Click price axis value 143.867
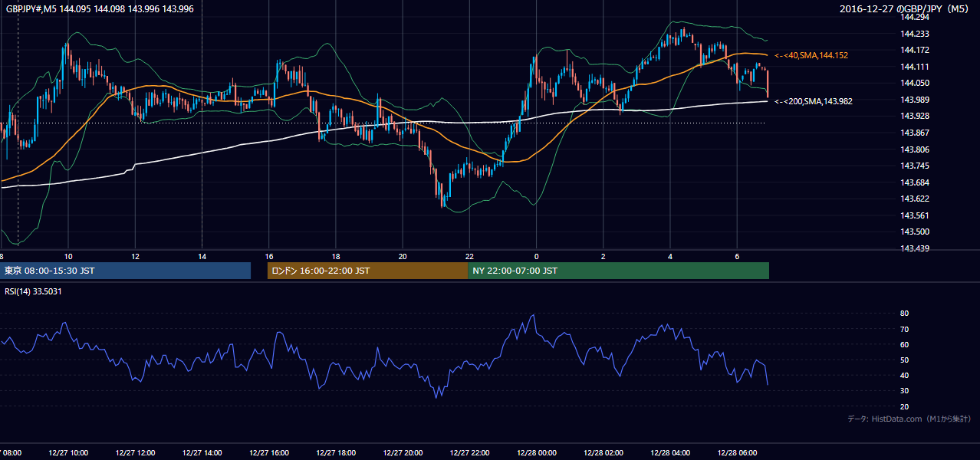Viewport: 980px width, 460px height. (x=914, y=133)
